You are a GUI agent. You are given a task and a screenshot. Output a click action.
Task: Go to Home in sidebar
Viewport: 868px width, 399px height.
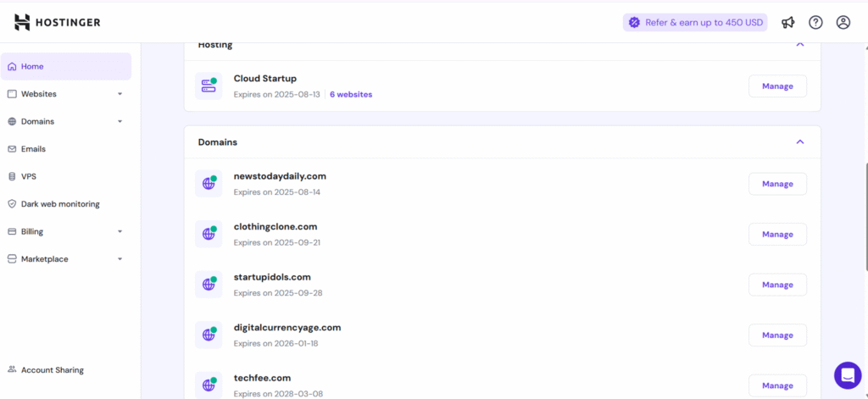pyautogui.click(x=66, y=66)
